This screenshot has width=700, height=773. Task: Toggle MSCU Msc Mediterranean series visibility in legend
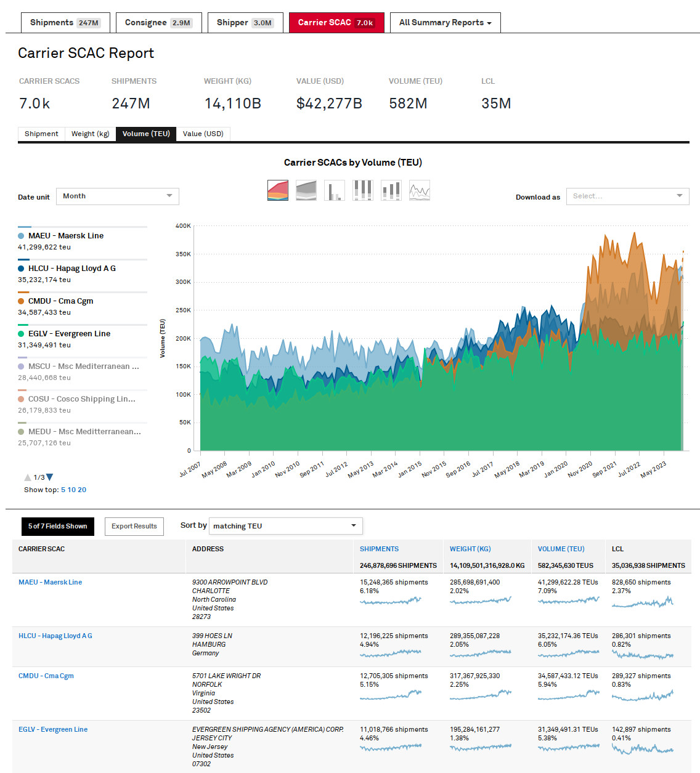22,366
